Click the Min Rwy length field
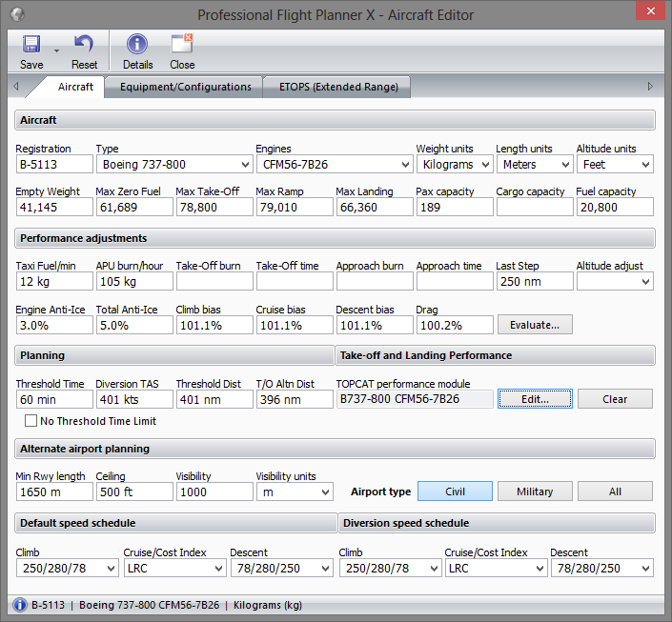The image size is (672, 622). tap(54, 492)
